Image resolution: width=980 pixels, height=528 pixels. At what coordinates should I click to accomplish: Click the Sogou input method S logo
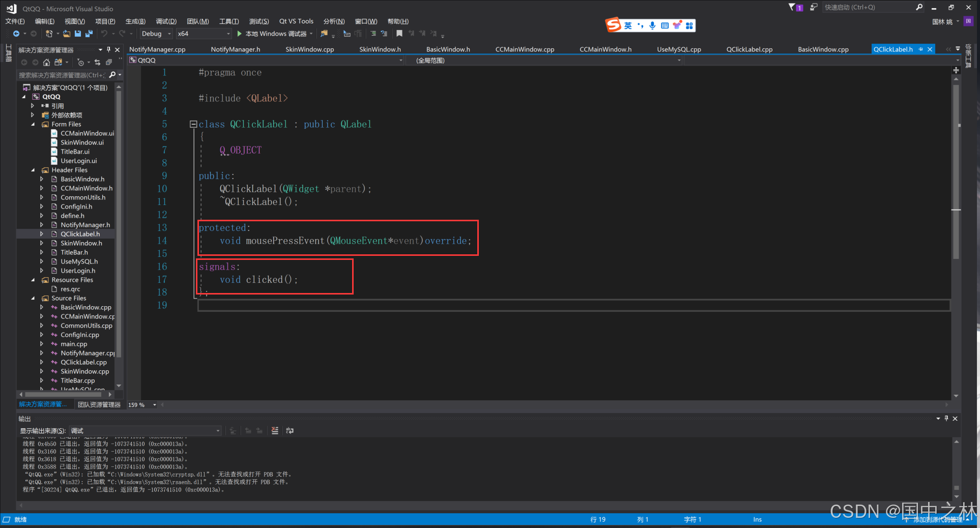click(x=613, y=24)
